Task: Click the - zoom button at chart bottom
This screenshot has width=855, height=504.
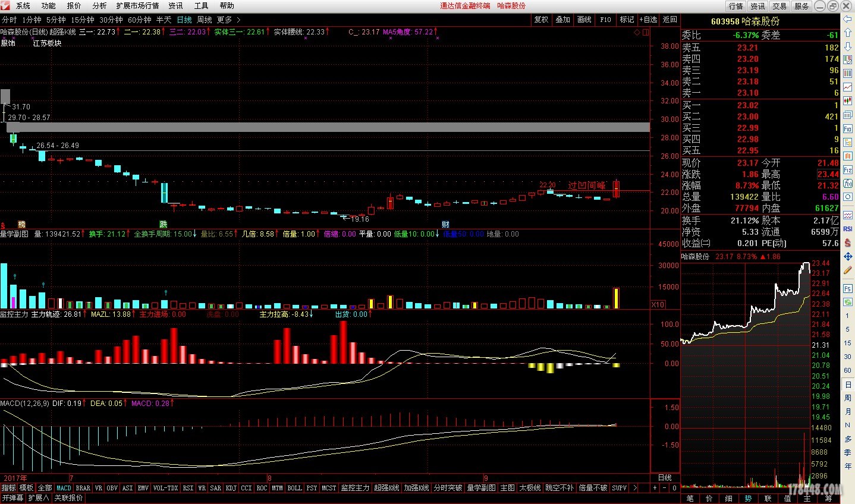Action: click(x=665, y=488)
